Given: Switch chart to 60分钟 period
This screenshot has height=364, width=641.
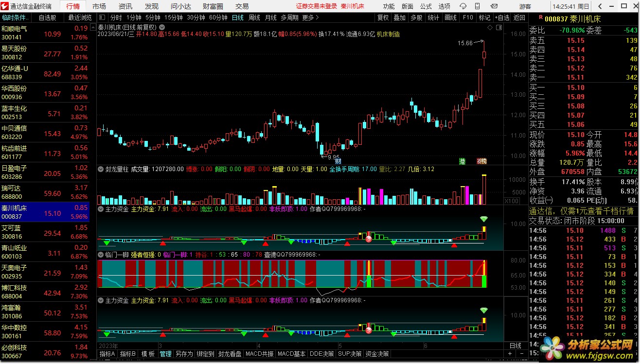Looking at the screenshot, I should point(218,17).
